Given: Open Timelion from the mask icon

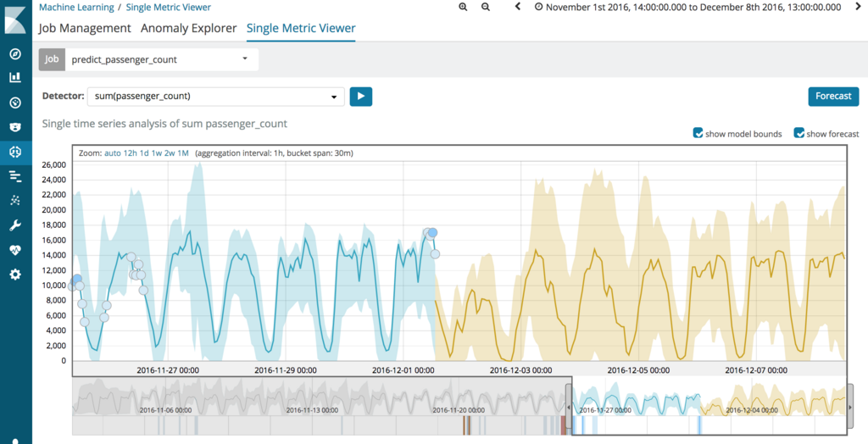Looking at the screenshot, I should (x=15, y=127).
